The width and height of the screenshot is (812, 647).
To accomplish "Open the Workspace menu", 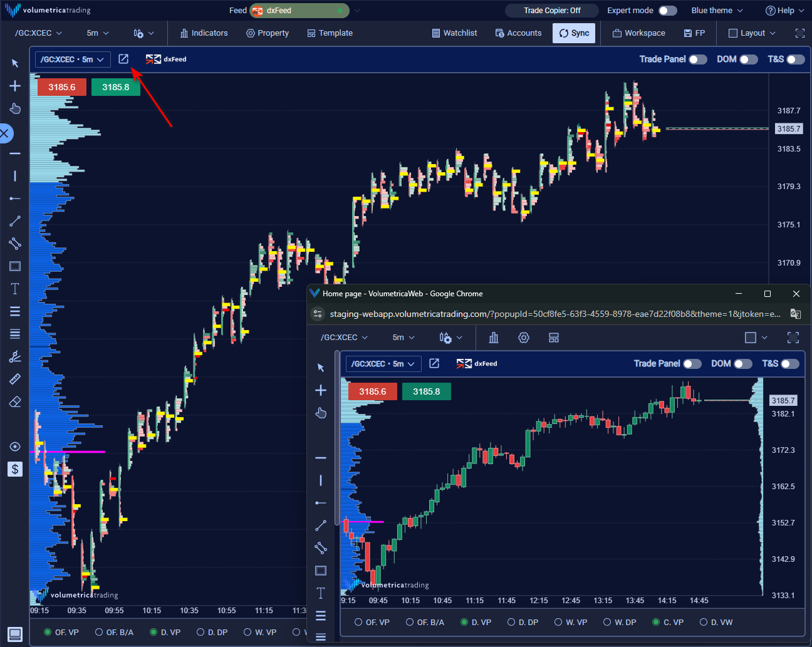I will pyautogui.click(x=639, y=33).
